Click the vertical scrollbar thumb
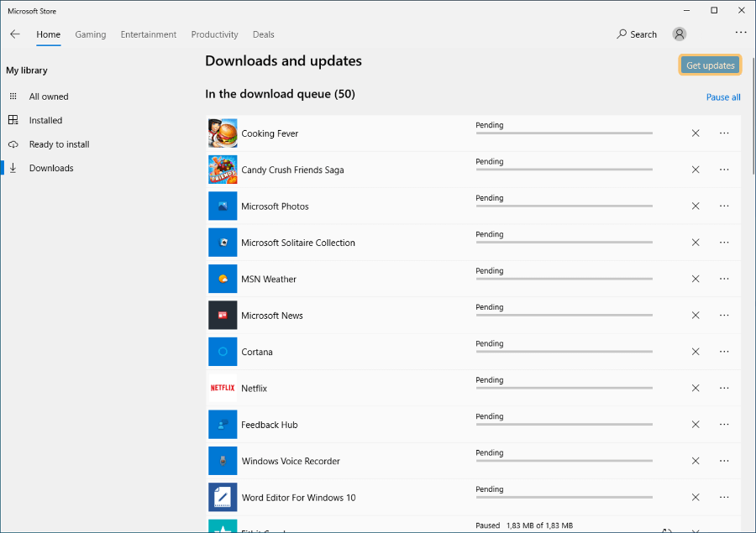 753,116
